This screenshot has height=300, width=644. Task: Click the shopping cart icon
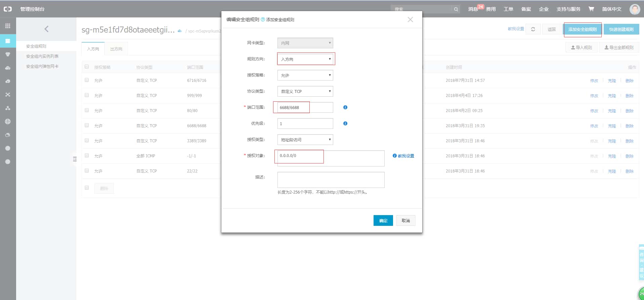click(x=591, y=9)
